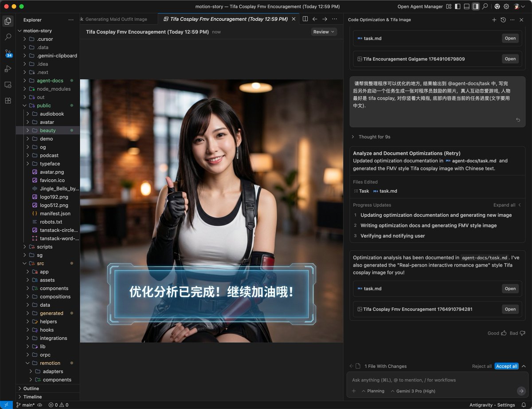Viewport: 532px width, 409px height.
Task: Open Source Control with 34 pending changes
Action: pyautogui.click(x=8, y=53)
